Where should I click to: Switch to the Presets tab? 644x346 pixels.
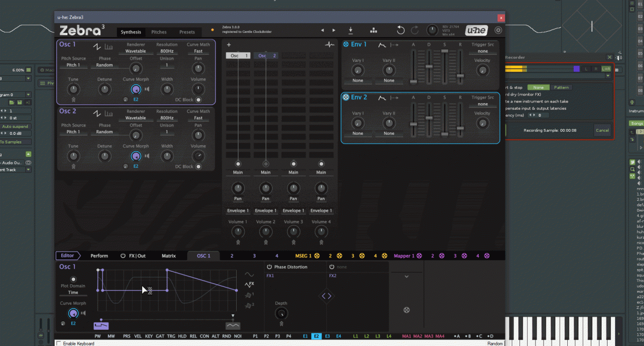pyautogui.click(x=187, y=32)
